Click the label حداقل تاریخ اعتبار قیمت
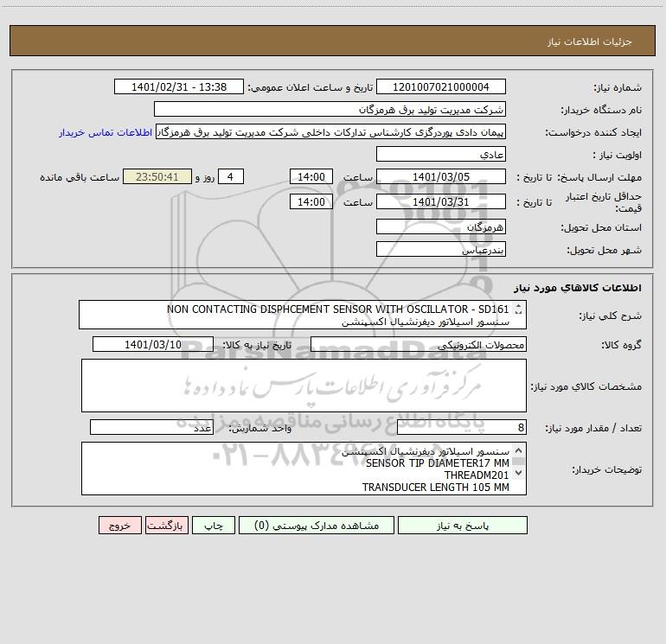This screenshot has height=644, width=666. coord(604,202)
